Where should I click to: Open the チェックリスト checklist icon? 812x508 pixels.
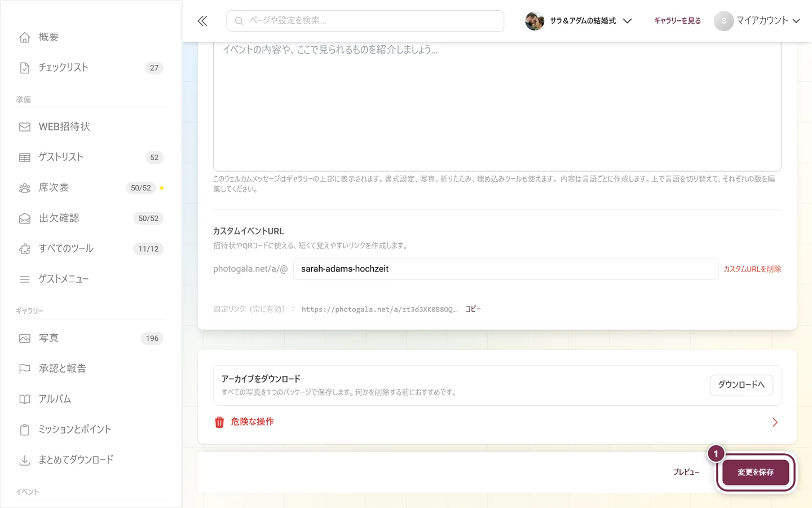pyautogui.click(x=25, y=68)
